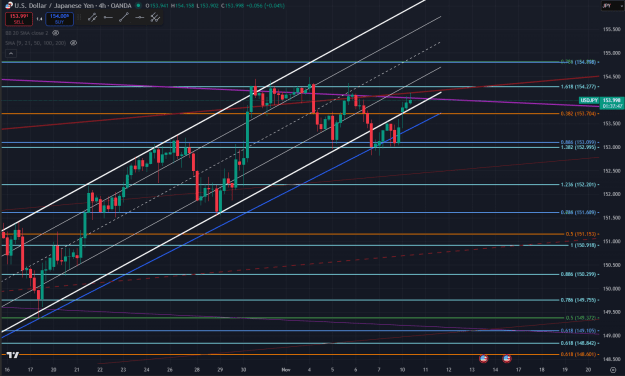Click the 154.500 price scale tick

[611, 77]
